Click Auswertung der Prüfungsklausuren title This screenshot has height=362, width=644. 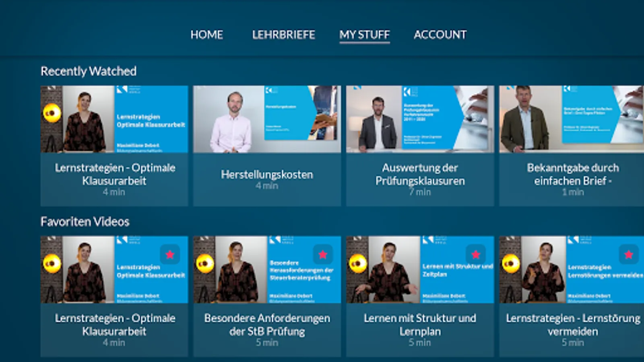420,174
